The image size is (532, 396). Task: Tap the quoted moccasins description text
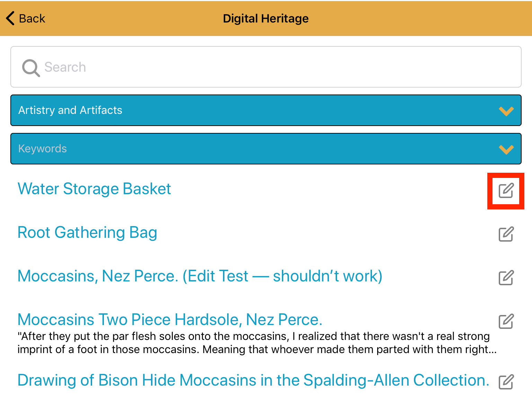(x=257, y=343)
